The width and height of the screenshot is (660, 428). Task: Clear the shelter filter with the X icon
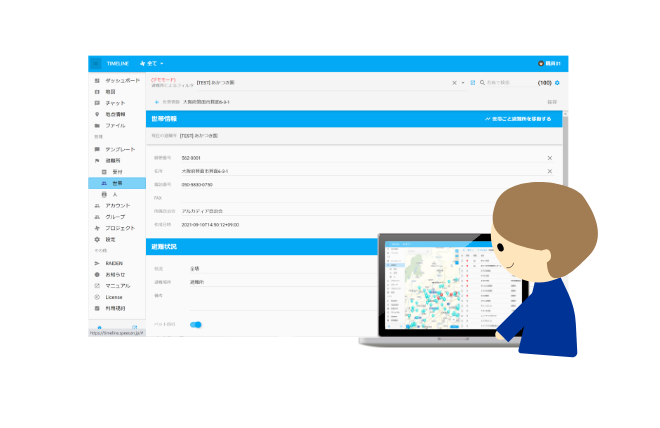pyautogui.click(x=454, y=83)
